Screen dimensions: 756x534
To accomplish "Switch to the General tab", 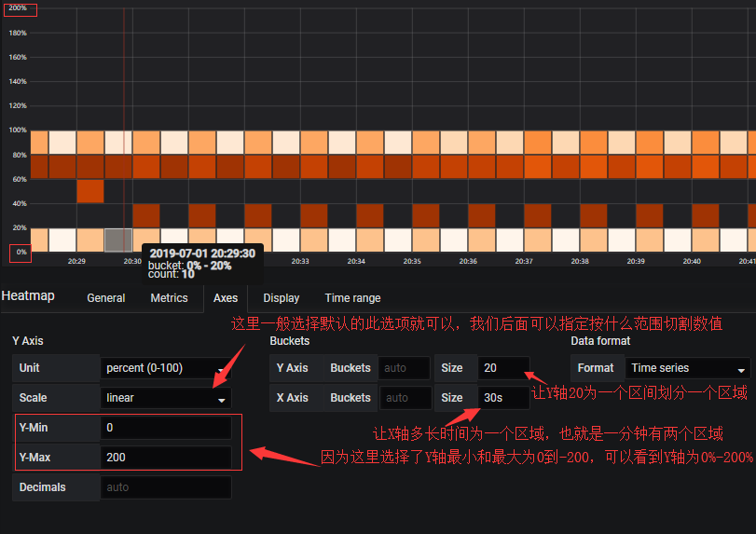I will [x=105, y=298].
